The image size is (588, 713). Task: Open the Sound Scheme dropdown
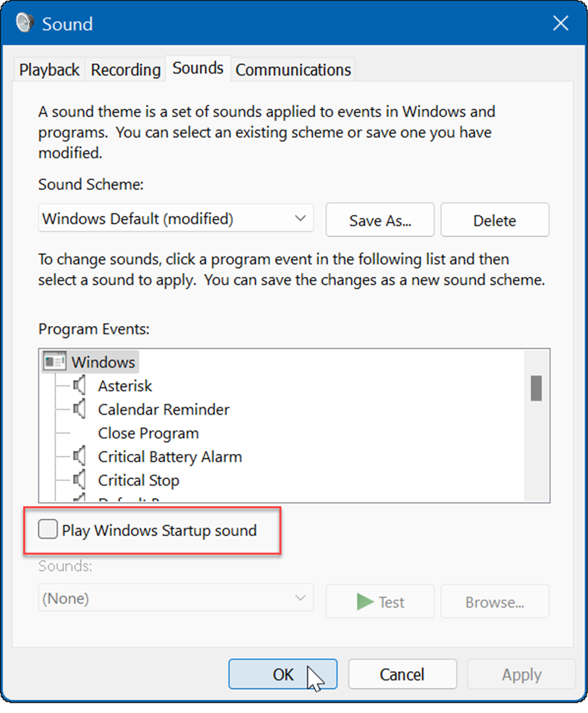point(175,218)
